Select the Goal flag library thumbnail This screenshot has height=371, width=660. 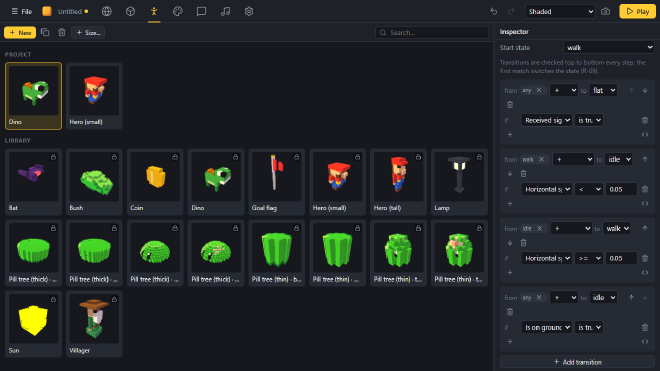277,182
